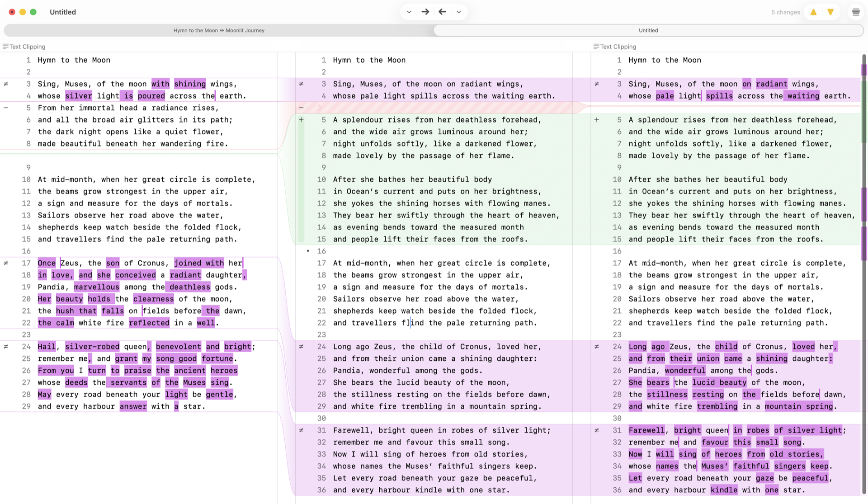Select the − deletion marker at left pane line 5
This screenshot has width=868, height=504.
[6, 108]
